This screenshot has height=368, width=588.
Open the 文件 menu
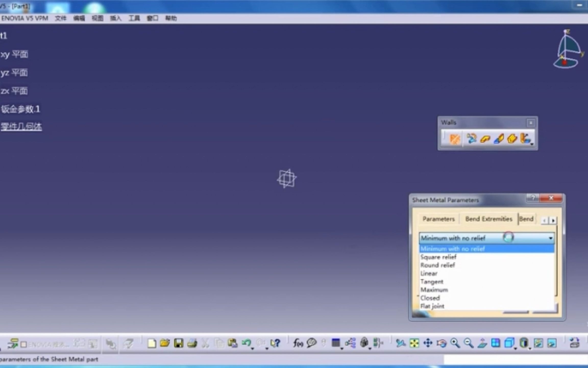coord(60,18)
